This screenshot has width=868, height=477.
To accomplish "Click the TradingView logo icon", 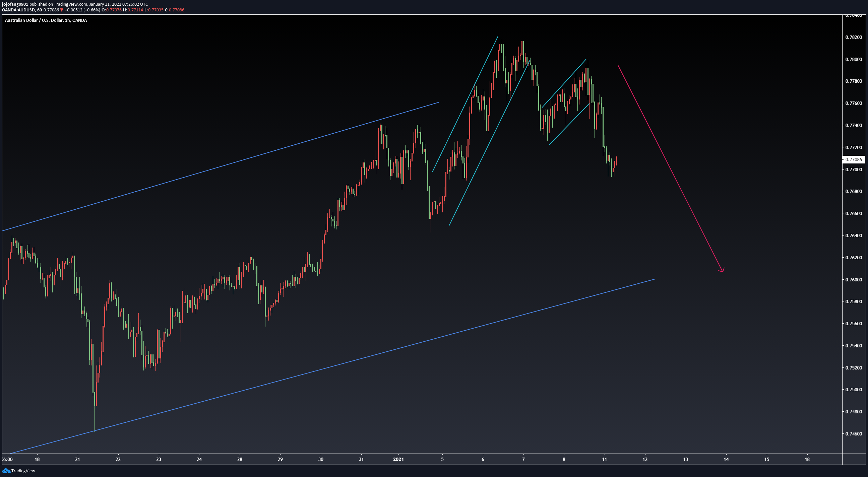I will pyautogui.click(x=6, y=471).
